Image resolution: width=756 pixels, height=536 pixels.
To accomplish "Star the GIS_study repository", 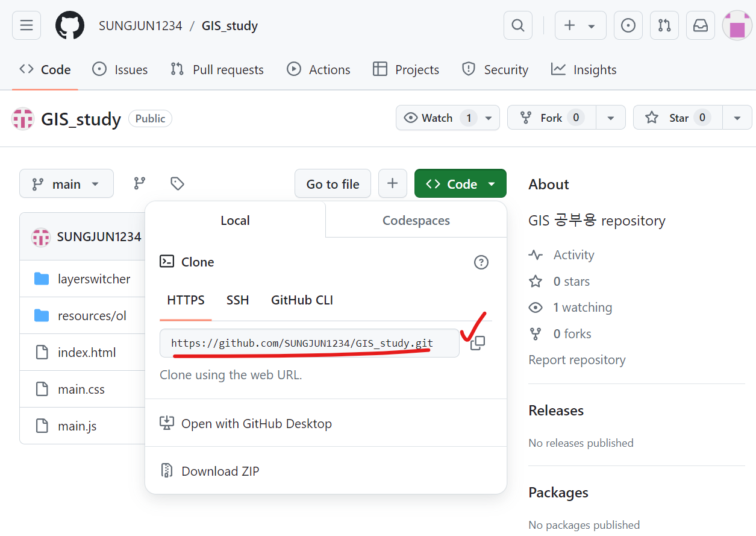I will pyautogui.click(x=678, y=118).
